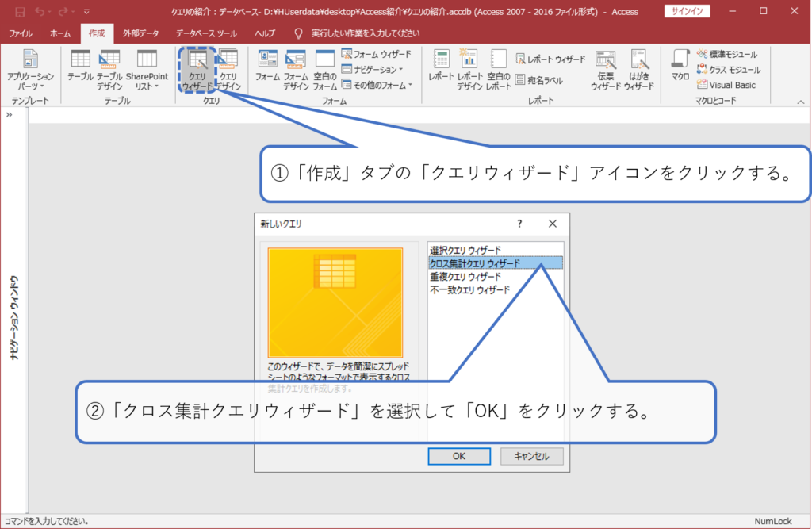The height and width of the screenshot is (529, 812).
Task: Click the レポート icon
Action: (441, 66)
